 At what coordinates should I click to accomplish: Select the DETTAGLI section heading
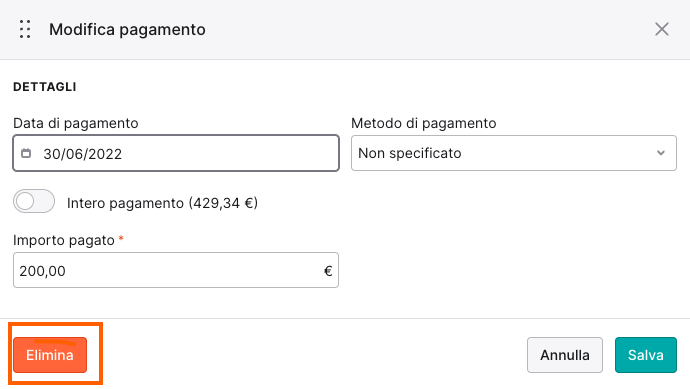45,87
